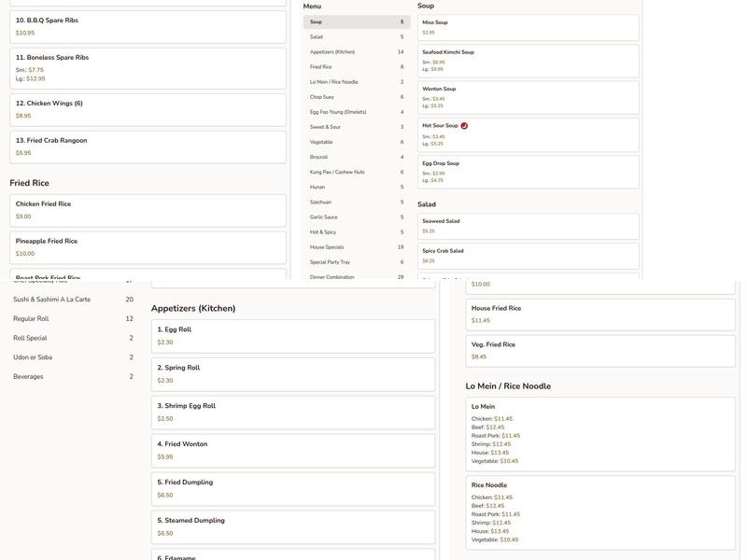Select the Seafood Kimchi Soup item
Screen dimensions: 747x560
pos(529,61)
